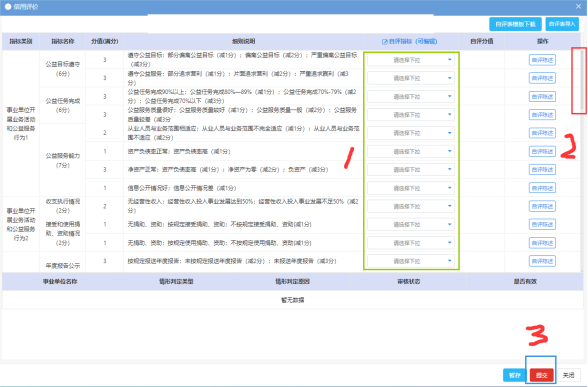This screenshot has height=387, width=588.
Task: Click 事业单位开展业务活动和公益服务行为2 category cell
Action: click(21, 224)
